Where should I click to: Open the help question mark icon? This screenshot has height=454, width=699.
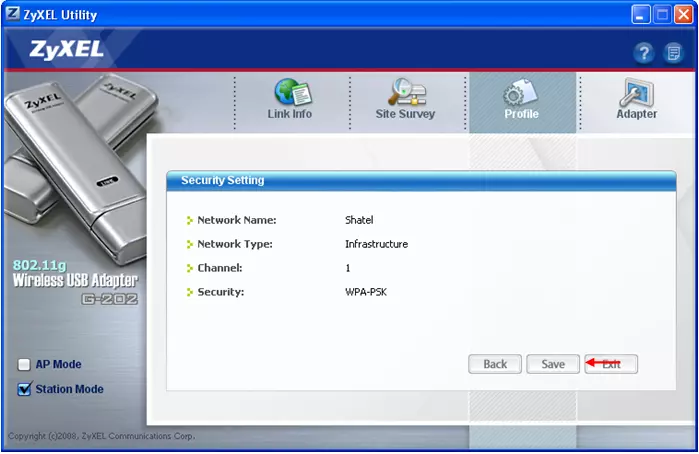point(644,54)
